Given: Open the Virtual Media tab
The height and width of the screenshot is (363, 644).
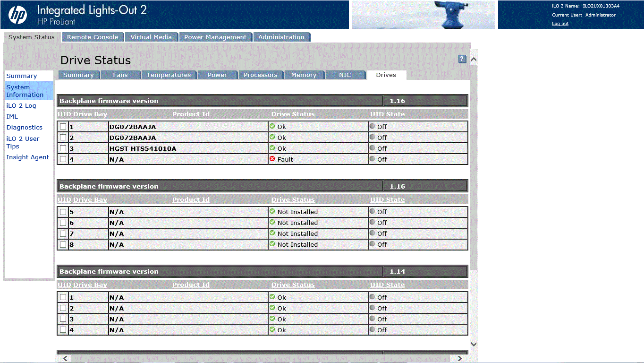Looking at the screenshot, I should 151,37.
